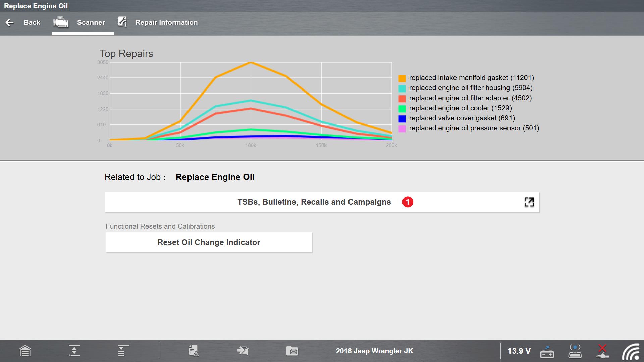The image size is (644, 362).
Task: Expand TSBs panel with popout icon
Action: [x=529, y=202]
